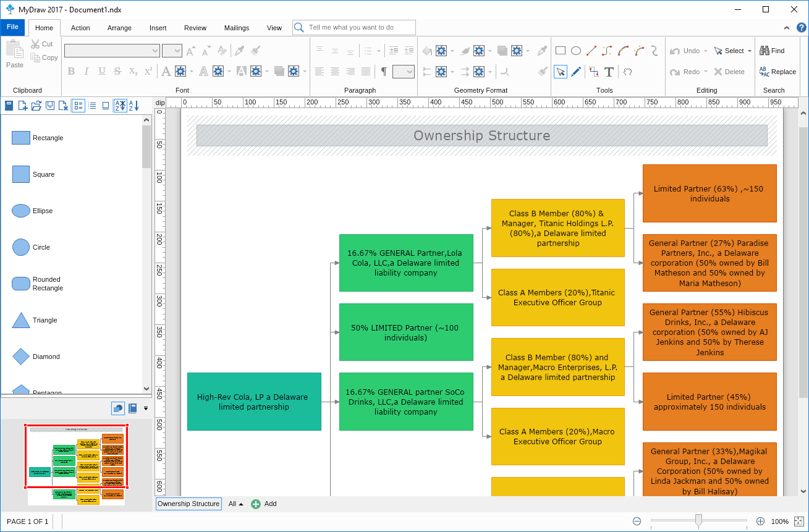Click the Find binoculars button
Image resolution: width=809 pixels, height=532 pixels.
coord(773,51)
